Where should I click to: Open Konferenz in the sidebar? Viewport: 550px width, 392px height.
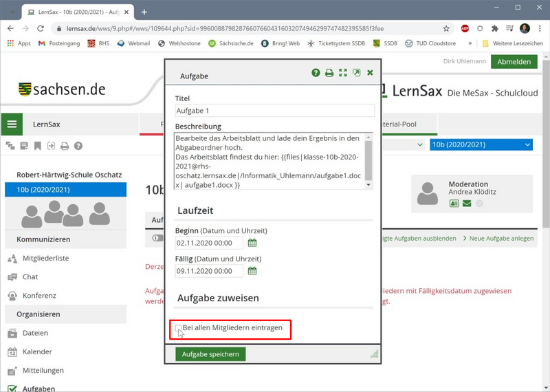(39, 295)
